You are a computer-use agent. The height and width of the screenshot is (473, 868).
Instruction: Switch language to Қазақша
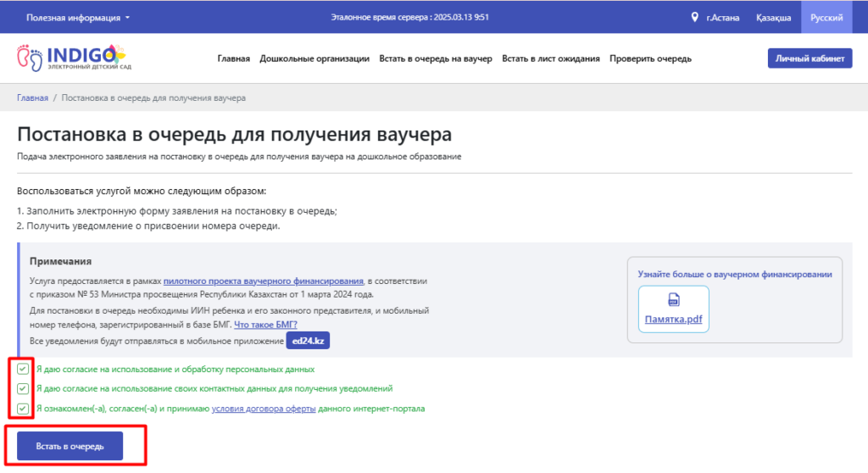[774, 17]
